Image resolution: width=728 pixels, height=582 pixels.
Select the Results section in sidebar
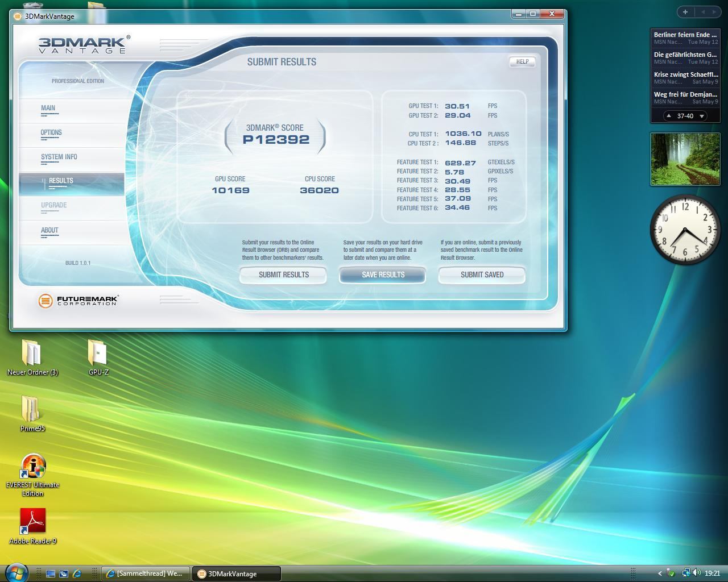click(72, 183)
